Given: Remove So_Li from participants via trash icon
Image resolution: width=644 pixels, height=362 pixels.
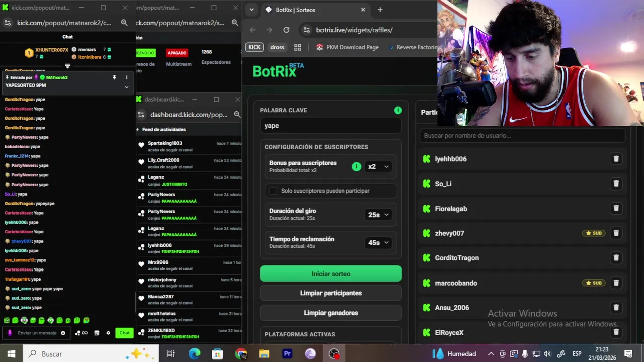Looking at the screenshot, I should tap(616, 184).
